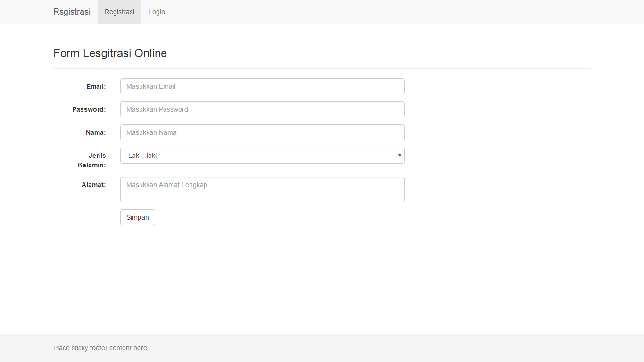The height and width of the screenshot is (362, 644).
Task: Focus the Masukkan Email input field
Action: (262, 86)
